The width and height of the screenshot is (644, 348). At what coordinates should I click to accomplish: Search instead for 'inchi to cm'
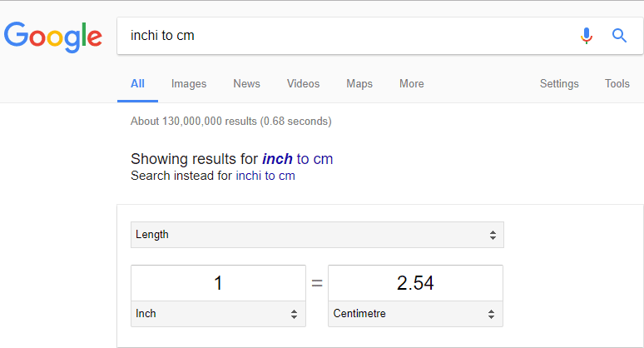coord(265,176)
